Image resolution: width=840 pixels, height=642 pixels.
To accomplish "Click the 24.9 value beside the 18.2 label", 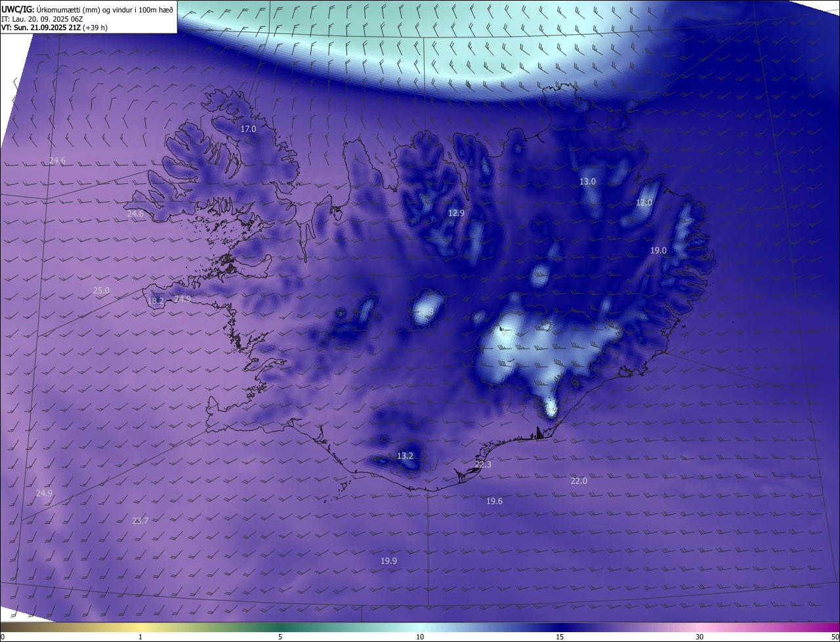I will 182,299.
